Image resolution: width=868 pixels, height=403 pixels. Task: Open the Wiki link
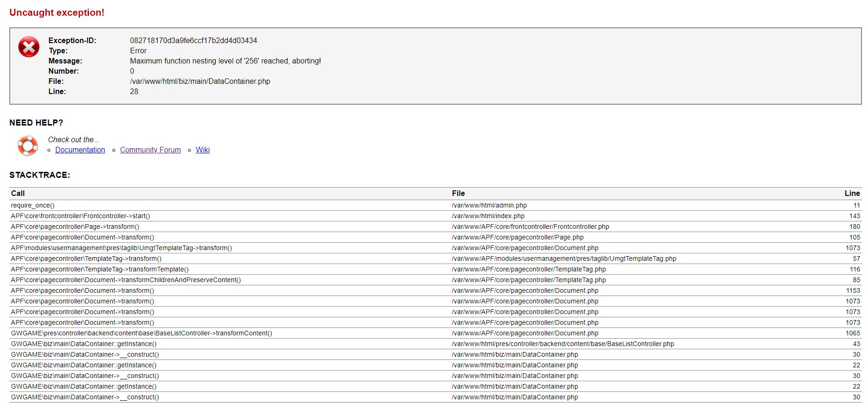(203, 150)
